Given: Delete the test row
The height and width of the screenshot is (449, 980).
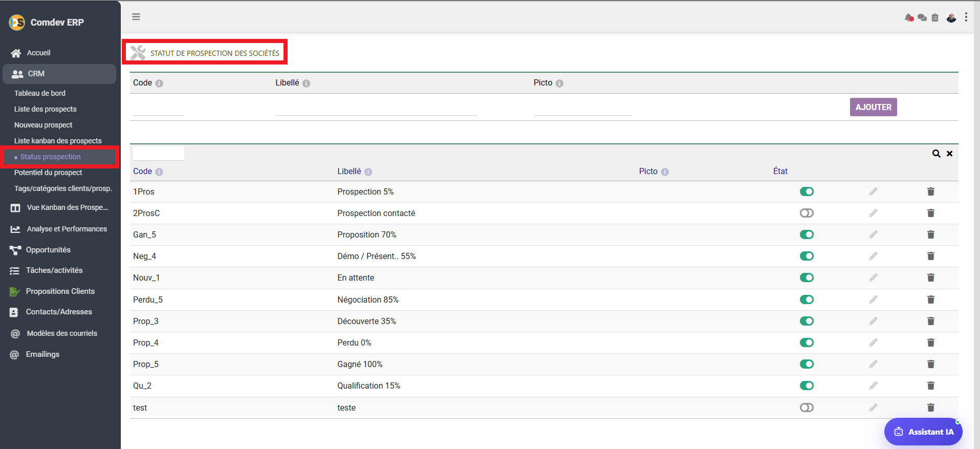Looking at the screenshot, I should [x=931, y=408].
